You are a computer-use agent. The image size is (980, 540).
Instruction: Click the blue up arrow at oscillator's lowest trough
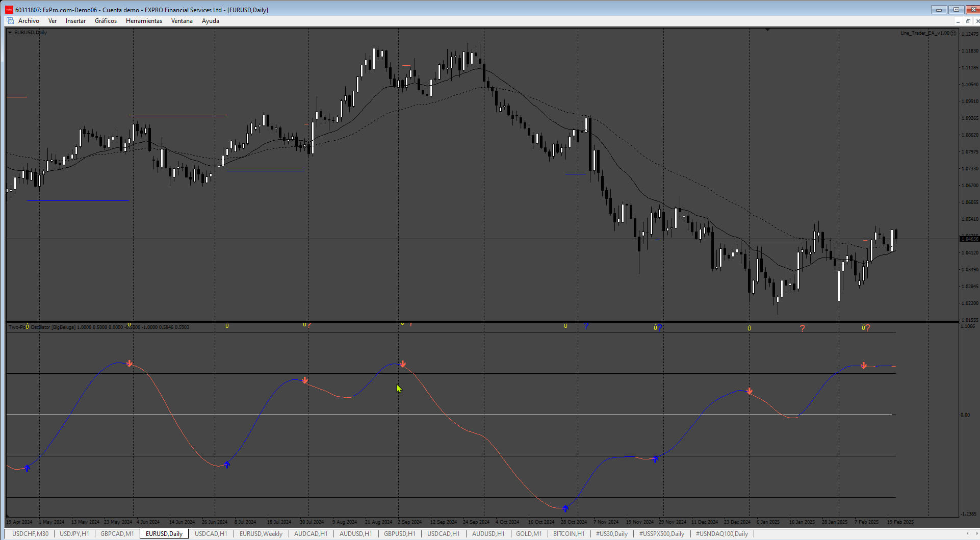(x=565, y=508)
